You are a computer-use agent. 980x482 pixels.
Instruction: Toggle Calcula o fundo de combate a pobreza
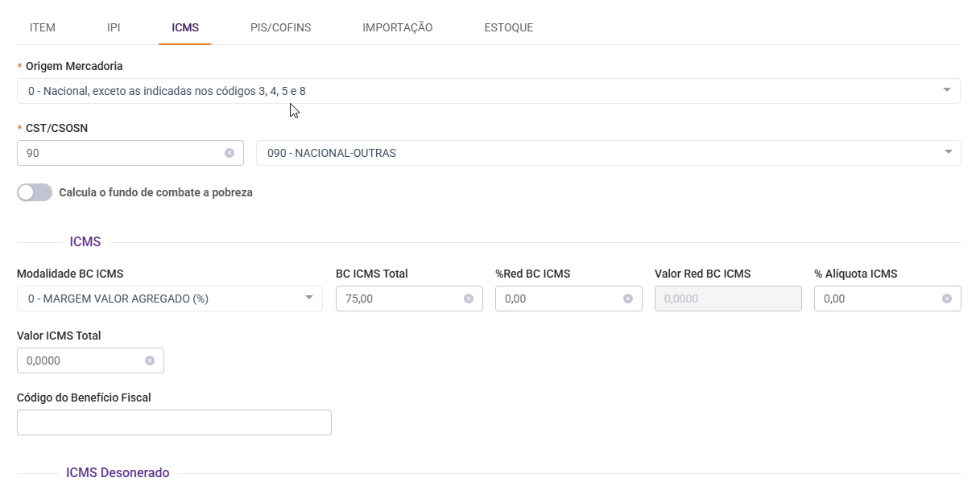(x=35, y=192)
